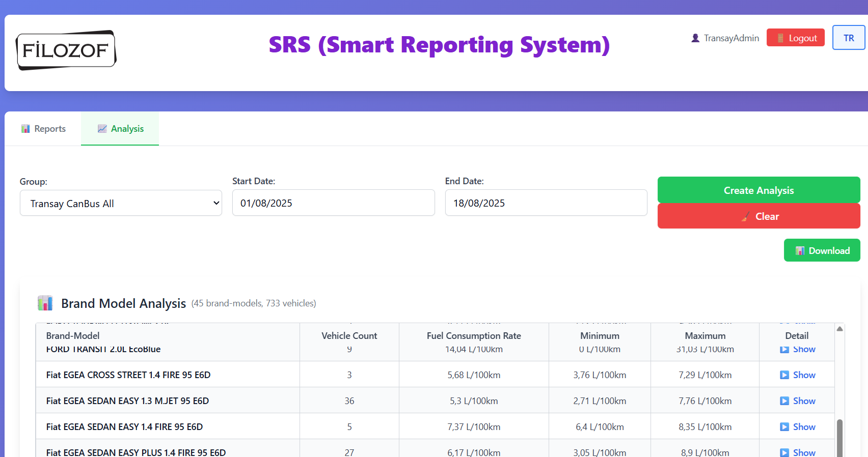Click the table scrollbar up arrow
This screenshot has width=868, height=457.
pyautogui.click(x=839, y=329)
